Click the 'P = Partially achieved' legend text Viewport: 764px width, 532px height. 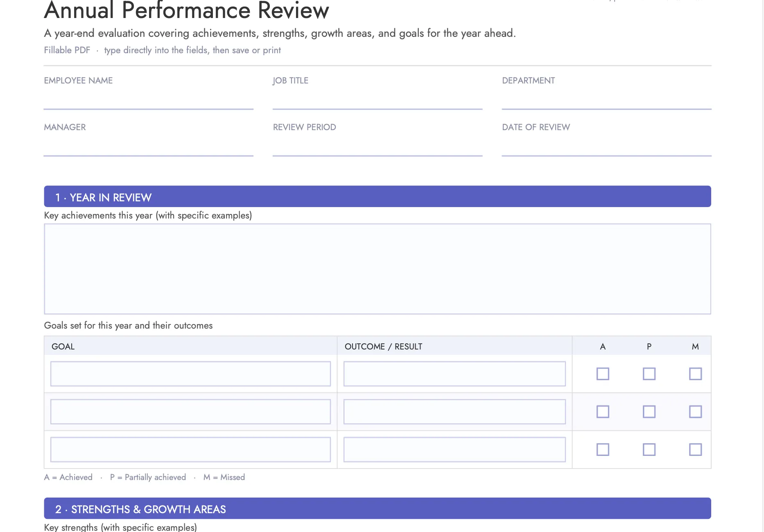click(x=148, y=477)
